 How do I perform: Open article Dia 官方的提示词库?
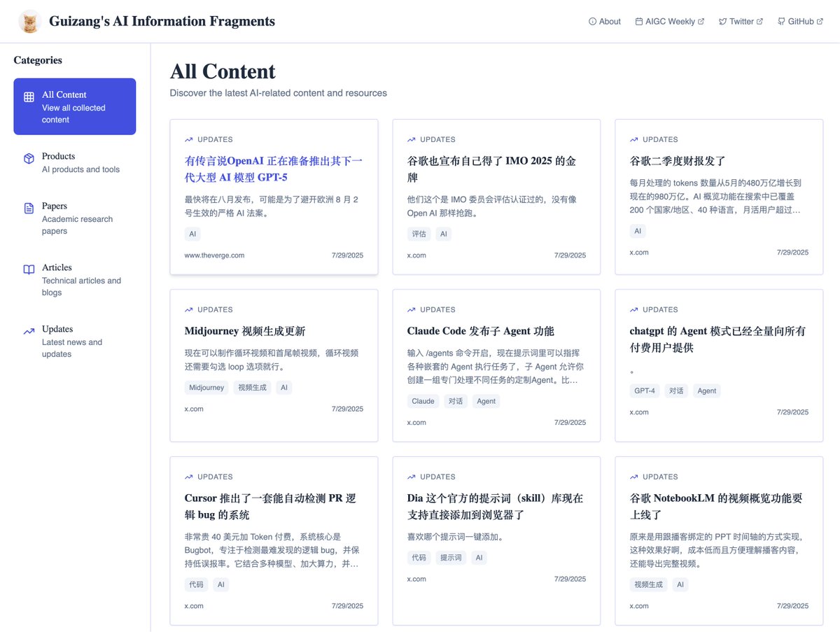click(496, 506)
